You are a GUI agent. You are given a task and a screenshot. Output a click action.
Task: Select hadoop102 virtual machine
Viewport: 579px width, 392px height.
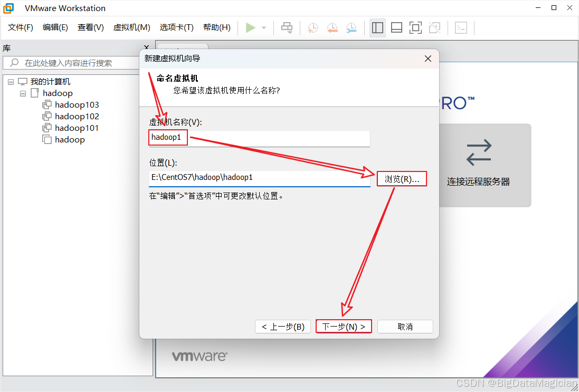(x=77, y=116)
